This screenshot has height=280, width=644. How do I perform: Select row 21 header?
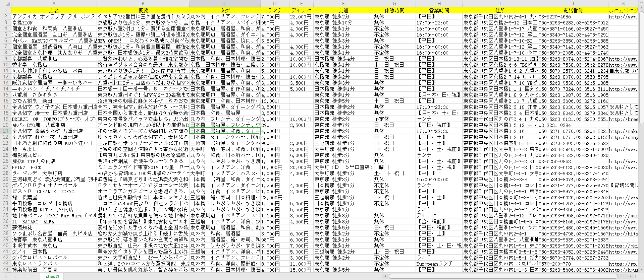pyautogui.click(x=5, y=131)
